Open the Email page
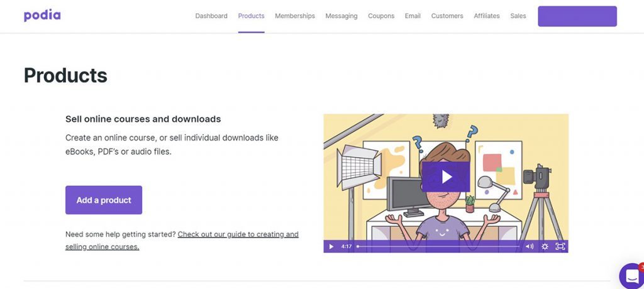This screenshot has height=289, width=644. tap(413, 16)
